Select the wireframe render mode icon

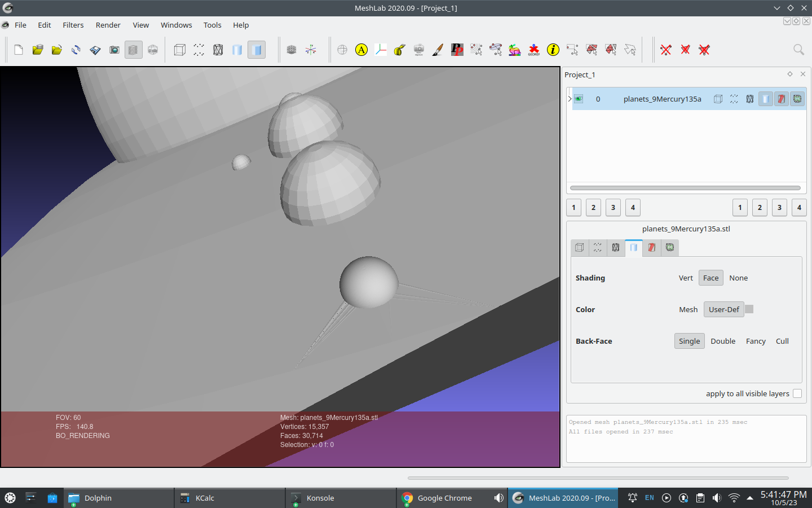click(x=218, y=50)
